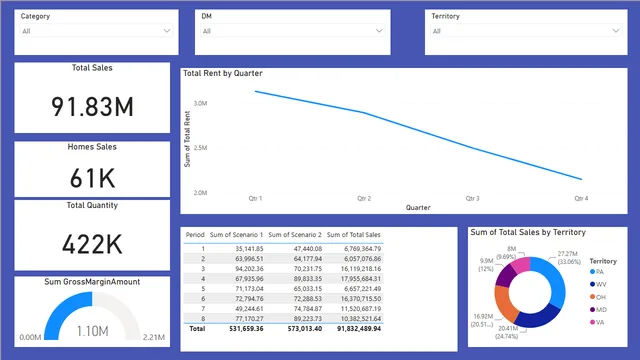Screen dimensions: 640x360
Task: Click the orange OH donut segment
Action: [504, 303]
